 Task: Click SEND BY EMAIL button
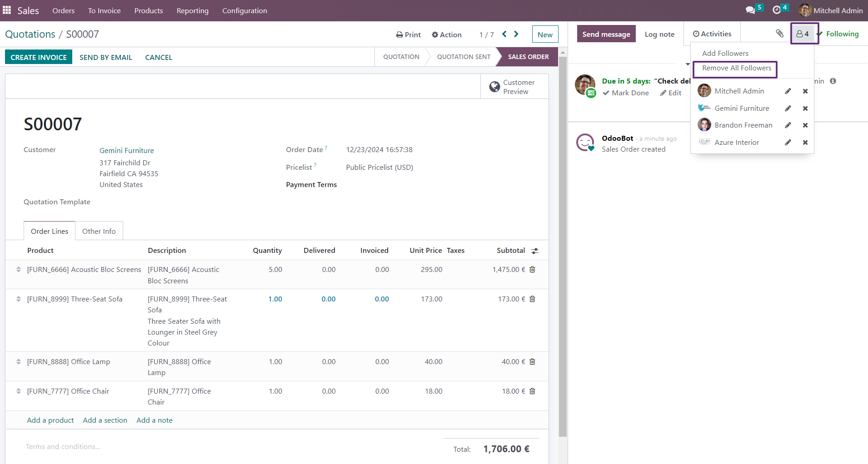click(x=106, y=57)
